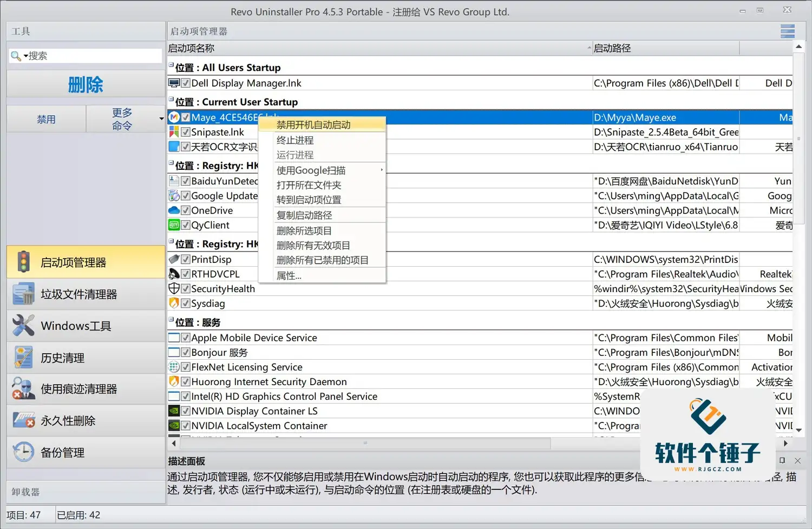Viewport: 812px width, 529px height.
Task: Choose 复制启动路径 menu item
Action: pos(322,215)
